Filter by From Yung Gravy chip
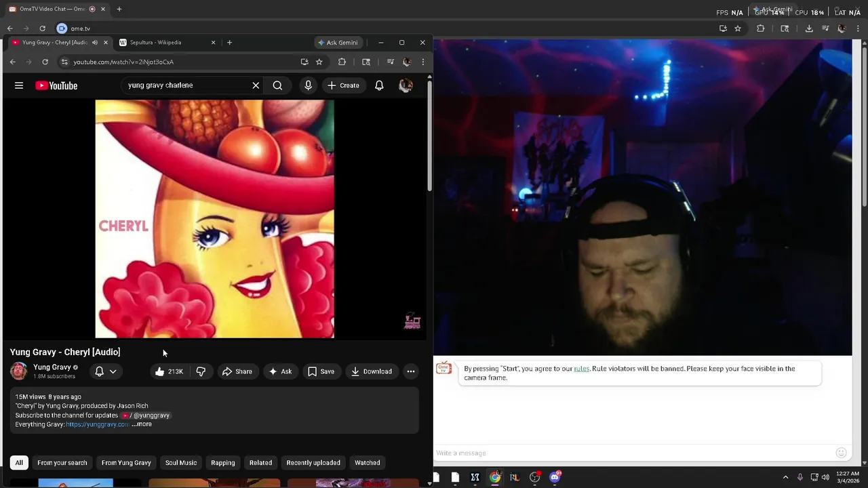The image size is (868, 488). [x=126, y=463]
